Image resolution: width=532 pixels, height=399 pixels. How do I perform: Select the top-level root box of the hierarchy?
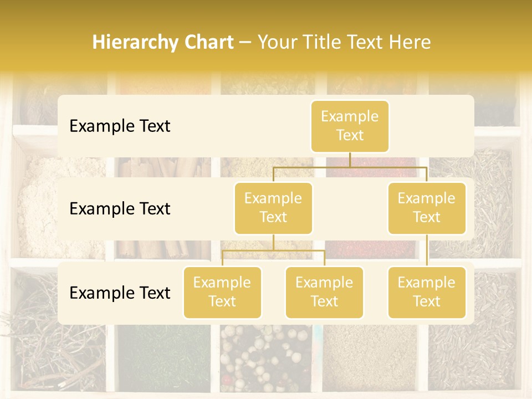(x=350, y=126)
